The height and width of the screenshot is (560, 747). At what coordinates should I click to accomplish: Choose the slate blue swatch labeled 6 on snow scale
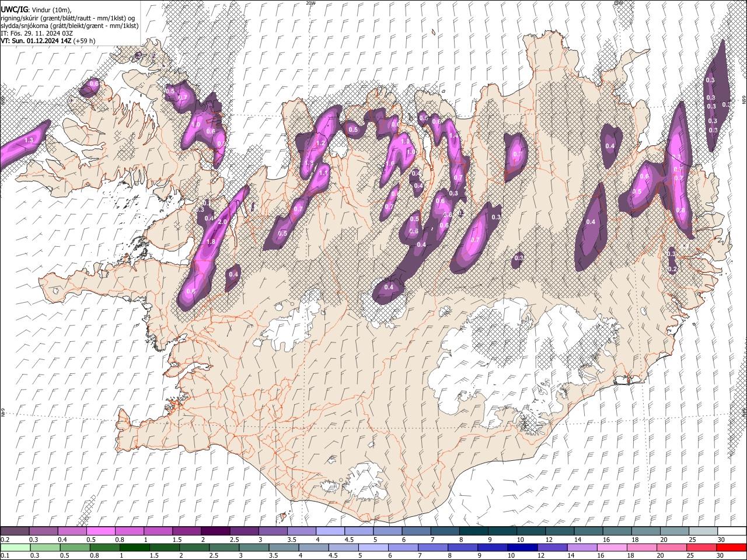pos(416,531)
